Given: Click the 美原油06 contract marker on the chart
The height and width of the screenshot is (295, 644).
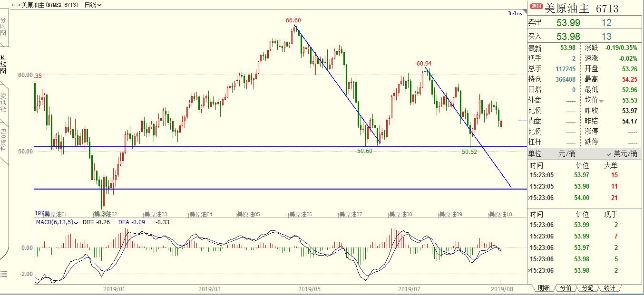Looking at the screenshot, I should click(301, 214).
